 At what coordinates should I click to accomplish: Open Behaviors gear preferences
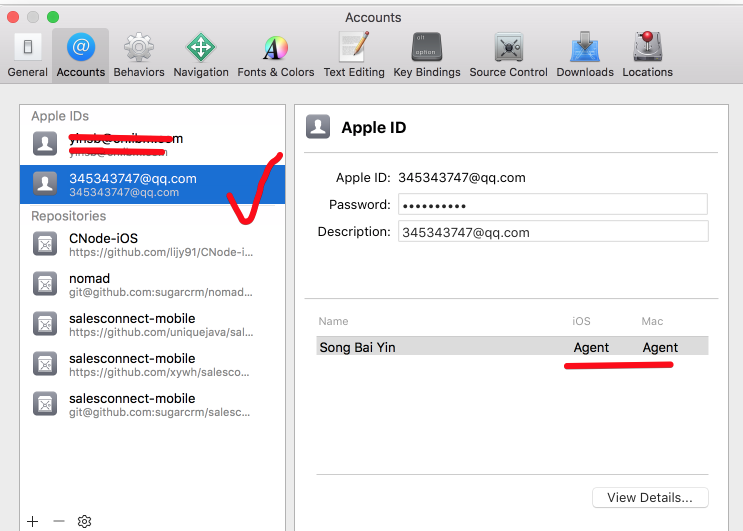pos(139,55)
